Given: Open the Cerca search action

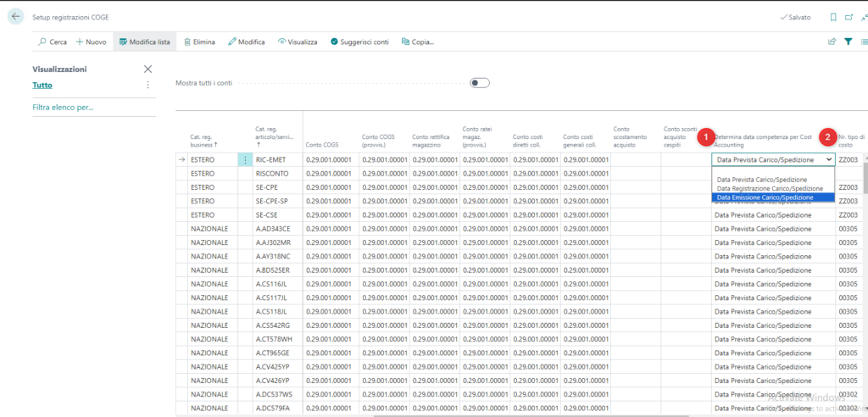Looking at the screenshot, I should [x=52, y=42].
